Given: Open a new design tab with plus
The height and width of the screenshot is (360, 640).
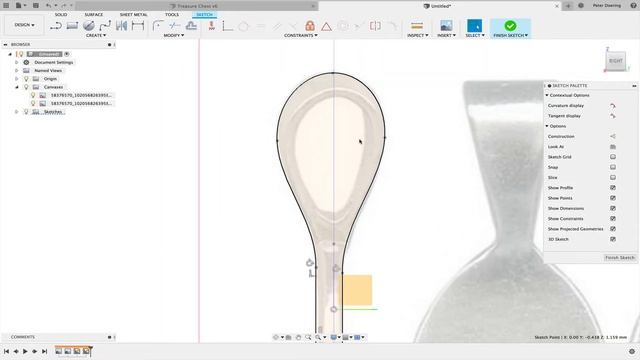Looking at the screenshot, I should (568, 6).
